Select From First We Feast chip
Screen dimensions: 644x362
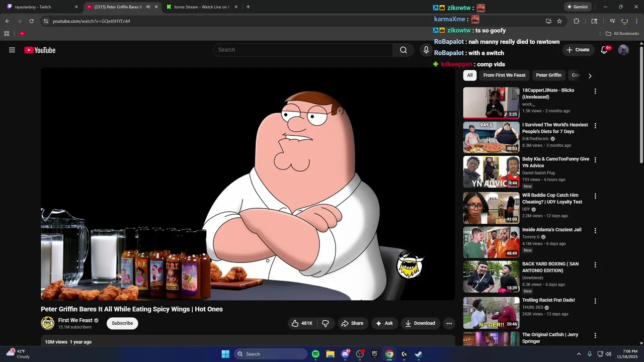[x=504, y=75]
